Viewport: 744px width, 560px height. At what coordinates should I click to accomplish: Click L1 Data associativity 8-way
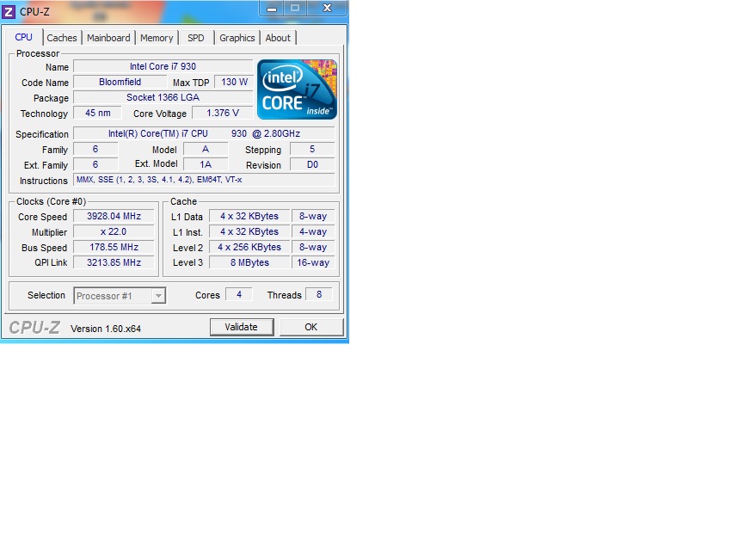(313, 216)
